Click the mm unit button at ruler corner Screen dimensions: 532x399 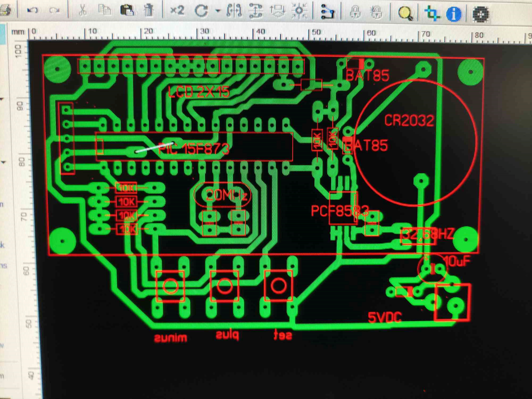pos(18,32)
